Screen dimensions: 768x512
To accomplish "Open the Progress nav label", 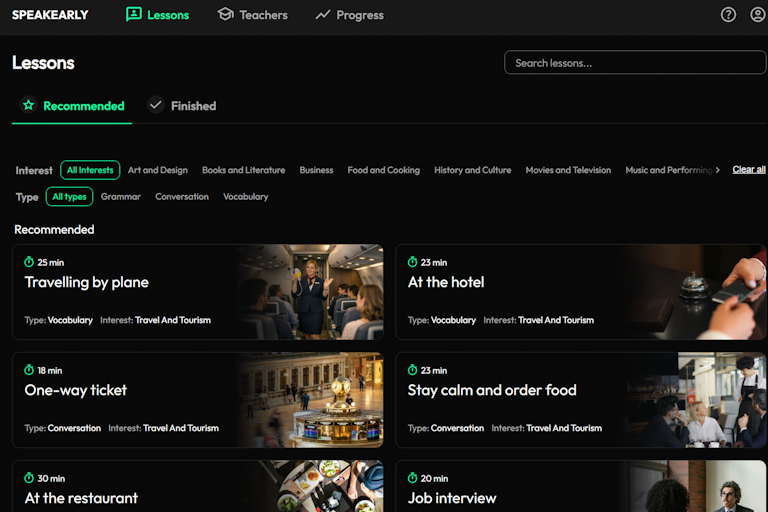I will (x=360, y=16).
